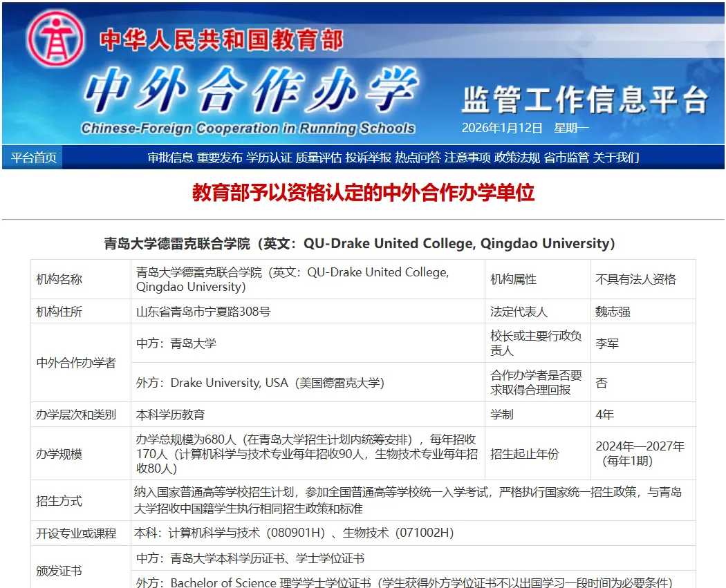Go to 注意事项 page

click(x=467, y=158)
